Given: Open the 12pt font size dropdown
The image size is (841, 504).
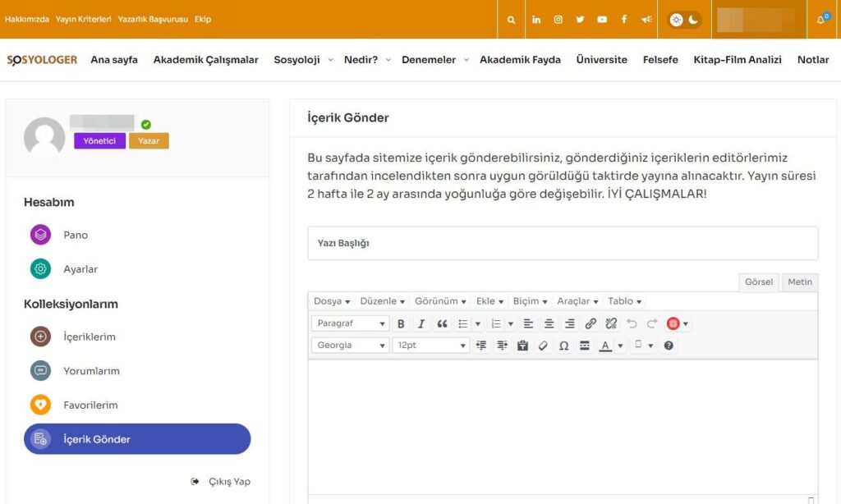Looking at the screenshot, I should coord(430,346).
